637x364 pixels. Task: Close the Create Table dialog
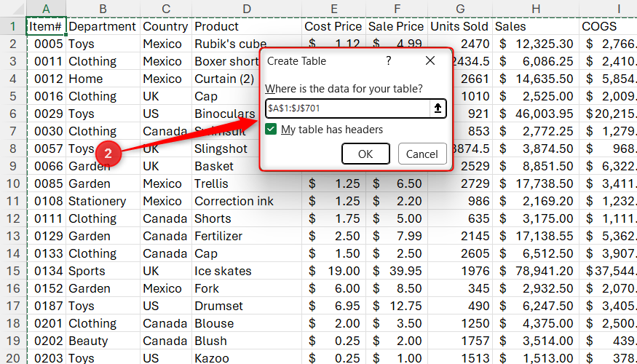point(430,61)
